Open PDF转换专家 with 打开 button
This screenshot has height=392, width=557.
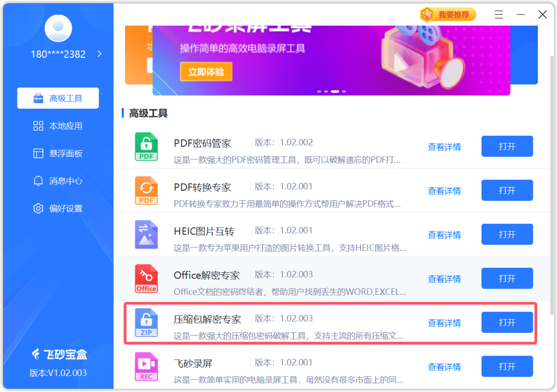(x=507, y=190)
